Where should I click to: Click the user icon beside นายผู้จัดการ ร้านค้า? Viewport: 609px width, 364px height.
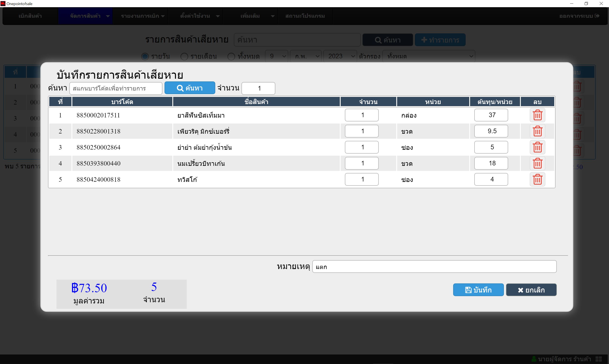click(x=534, y=359)
